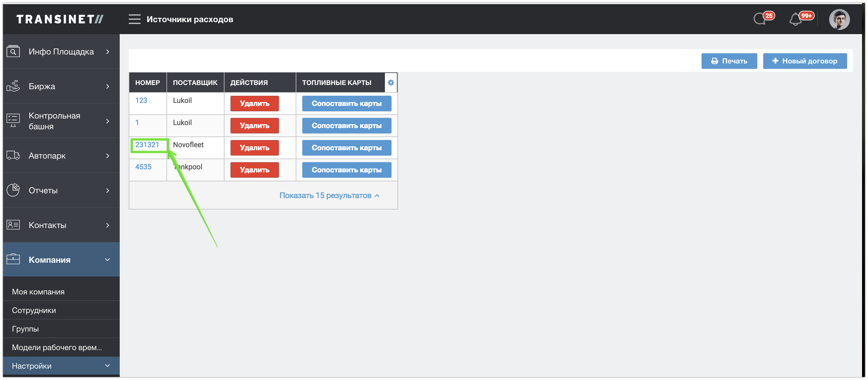Select the Группы submenu entry
Image resolution: width=868 pixels, height=380 pixels.
25,329
